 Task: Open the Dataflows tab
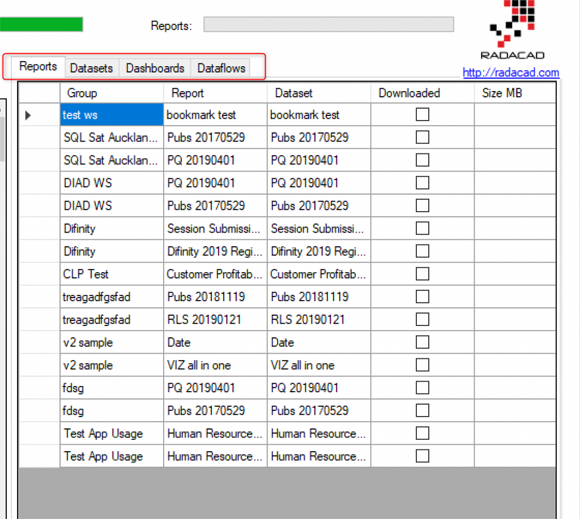(x=221, y=68)
